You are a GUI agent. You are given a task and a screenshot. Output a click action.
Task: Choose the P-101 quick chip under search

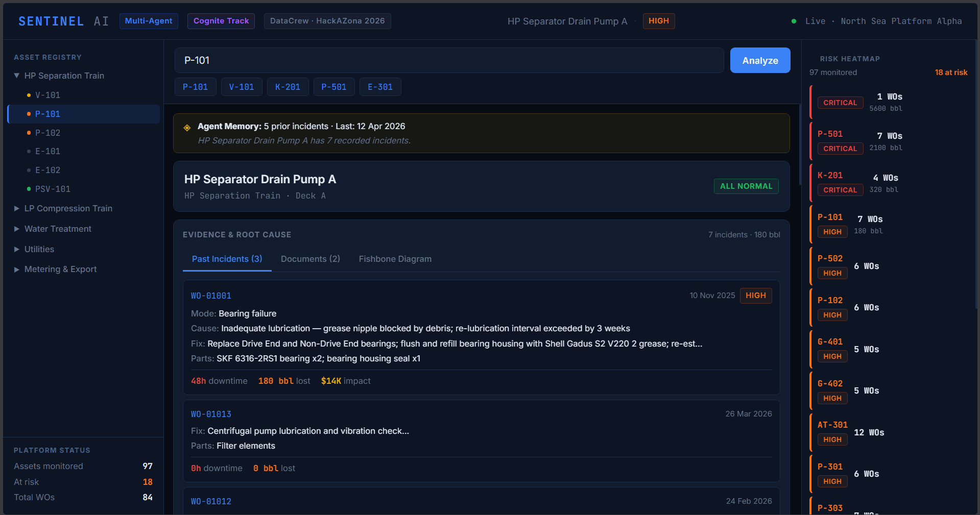point(195,87)
